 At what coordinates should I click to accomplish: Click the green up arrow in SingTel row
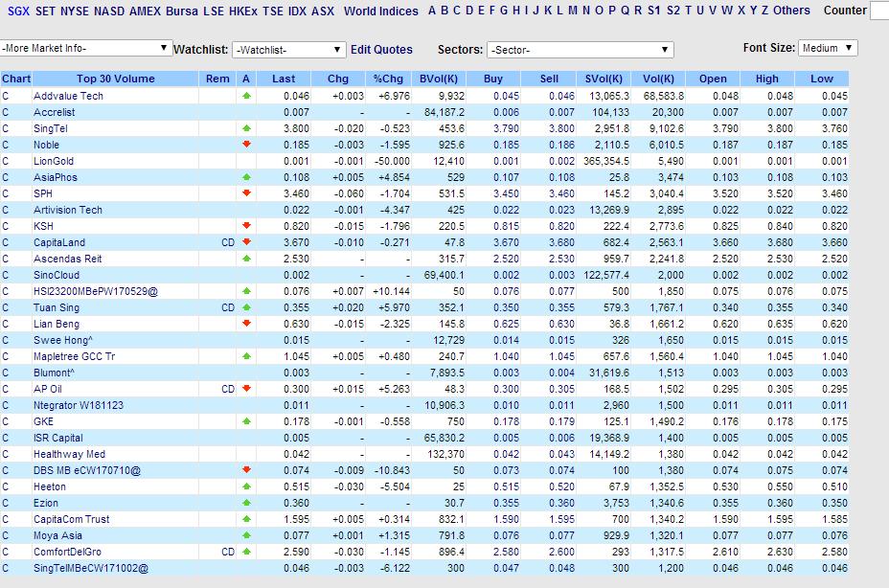[x=246, y=128]
